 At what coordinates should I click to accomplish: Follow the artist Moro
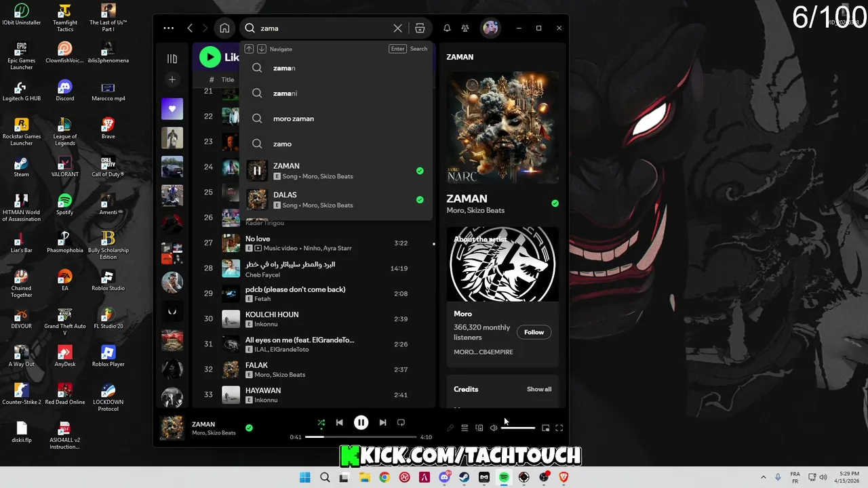(534, 332)
